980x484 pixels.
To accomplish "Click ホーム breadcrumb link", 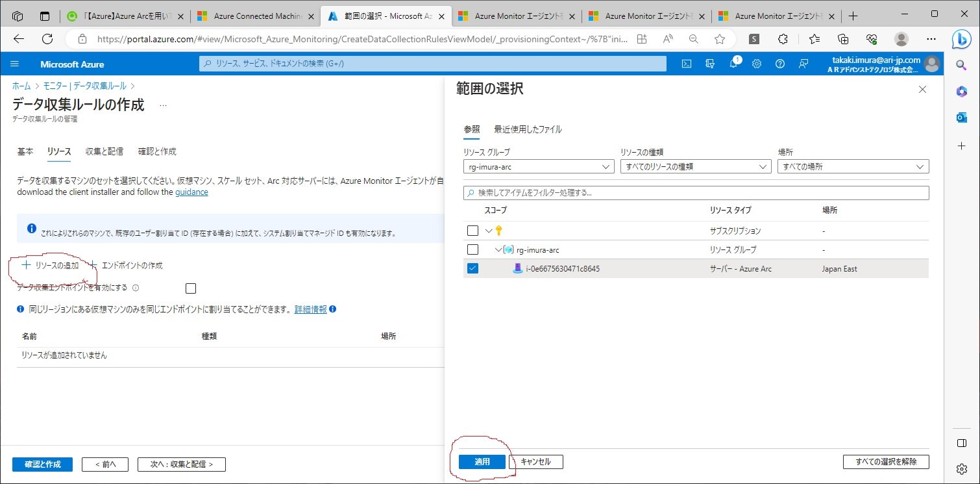I will (21, 86).
